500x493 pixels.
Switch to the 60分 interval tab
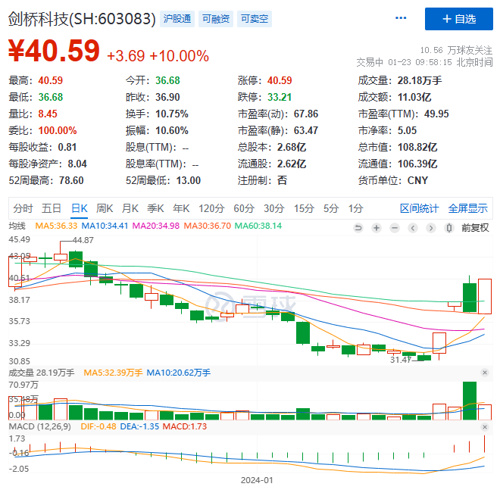pos(244,209)
